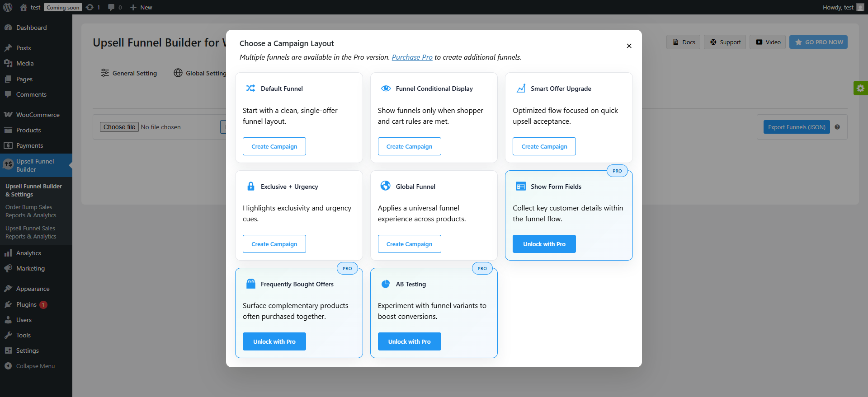Viewport: 868px width, 397px height.
Task: Open the Global Setting tab
Action: (200, 73)
